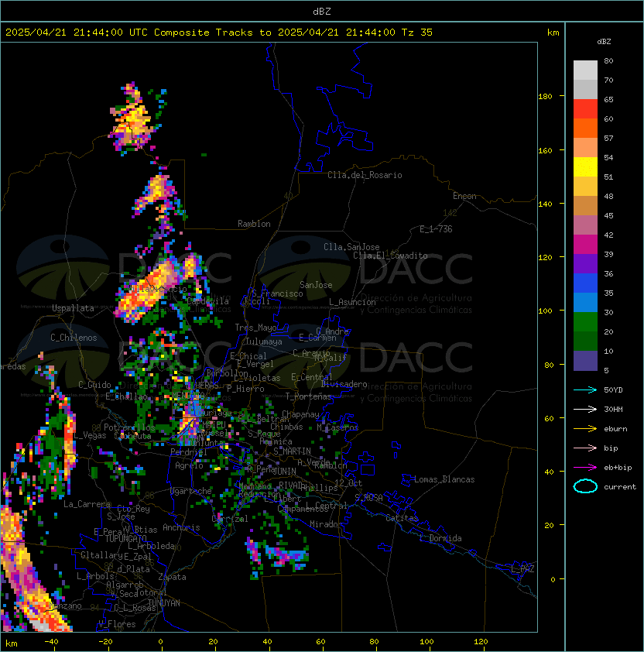Click the white 30HM arrow in legend
Screen dimensions: 644x652
(585, 409)
